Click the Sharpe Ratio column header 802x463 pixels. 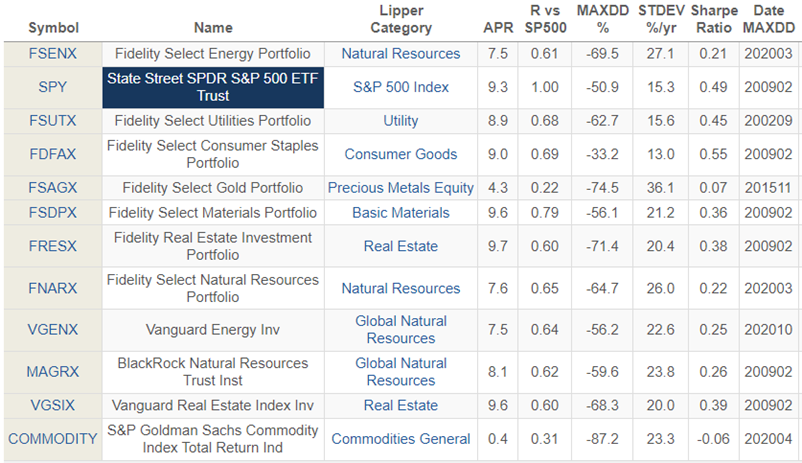pyautogui.click(x=713, y=19)
